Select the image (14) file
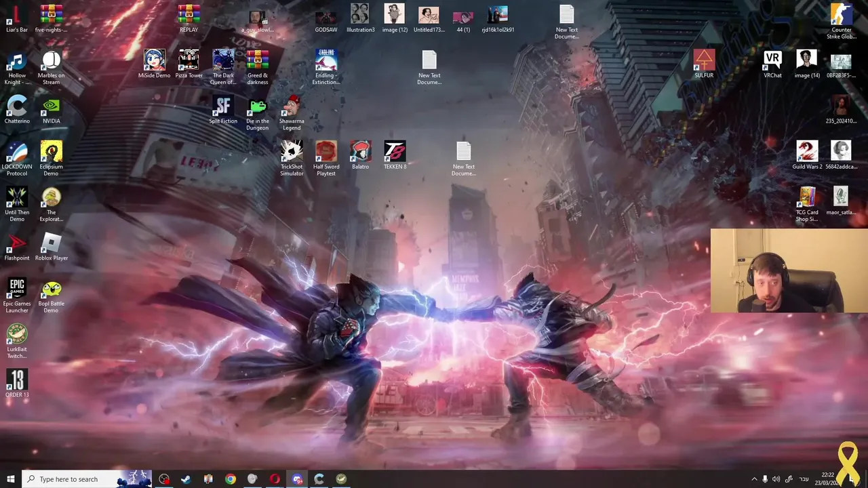The image size is (868, 488). 807,64
